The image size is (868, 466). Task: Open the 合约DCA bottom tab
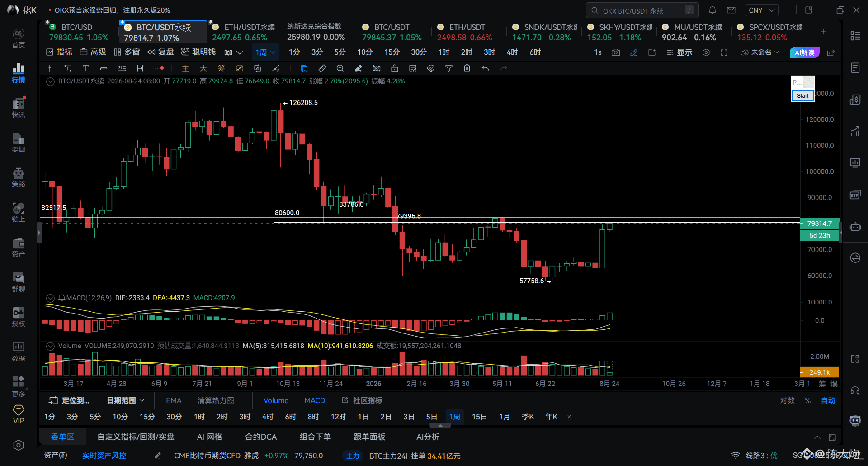tap(261, 437)
